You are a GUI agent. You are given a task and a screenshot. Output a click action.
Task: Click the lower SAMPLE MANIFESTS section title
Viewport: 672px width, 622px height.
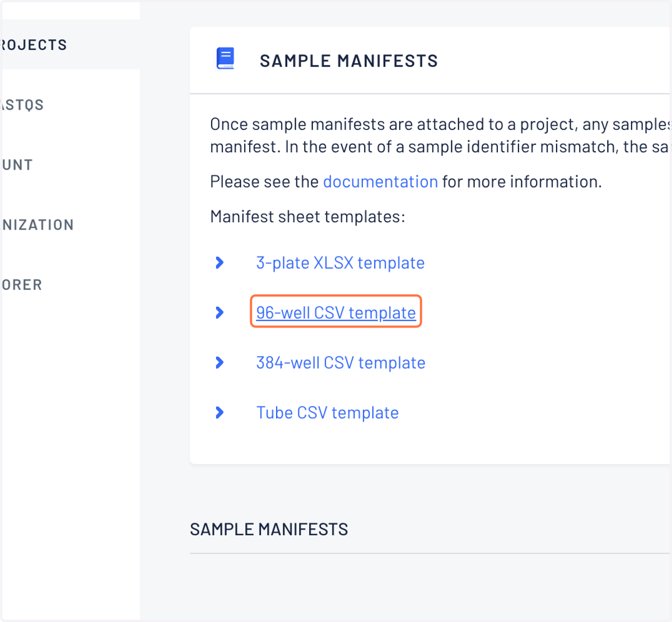269,529
